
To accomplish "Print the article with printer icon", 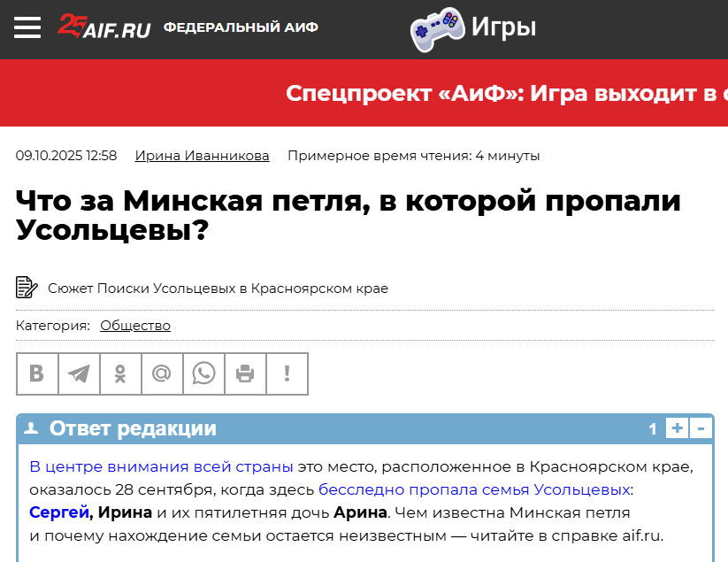I will click(x=245, y=373).
